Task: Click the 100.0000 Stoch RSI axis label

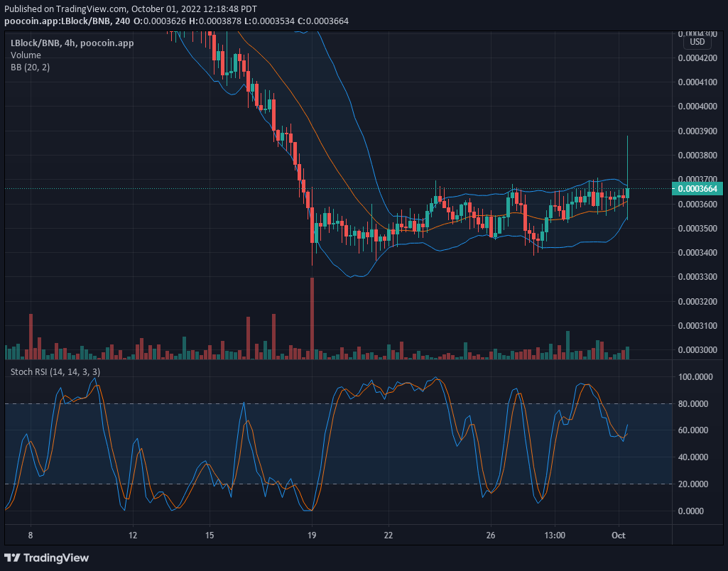Action: tap(695, 377)
